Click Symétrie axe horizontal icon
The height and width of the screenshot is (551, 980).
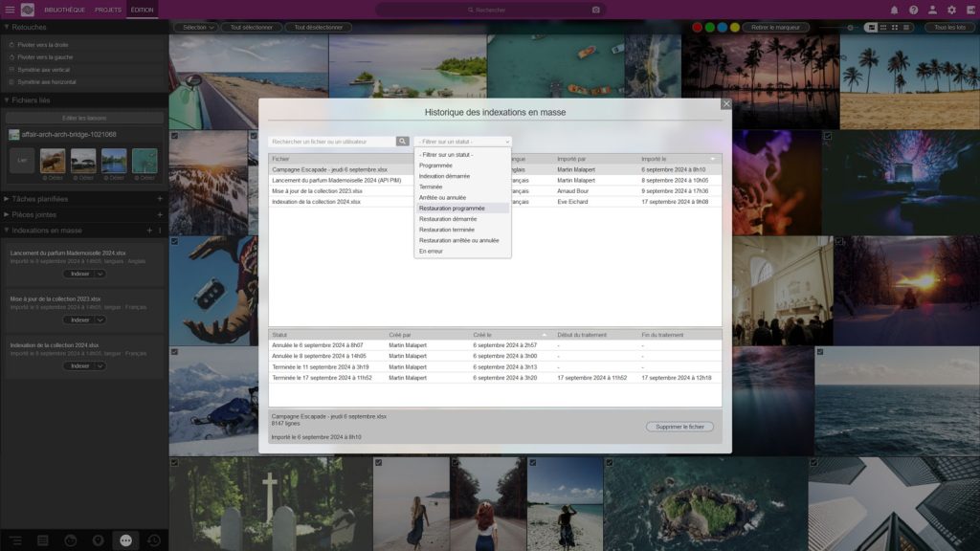11,82
